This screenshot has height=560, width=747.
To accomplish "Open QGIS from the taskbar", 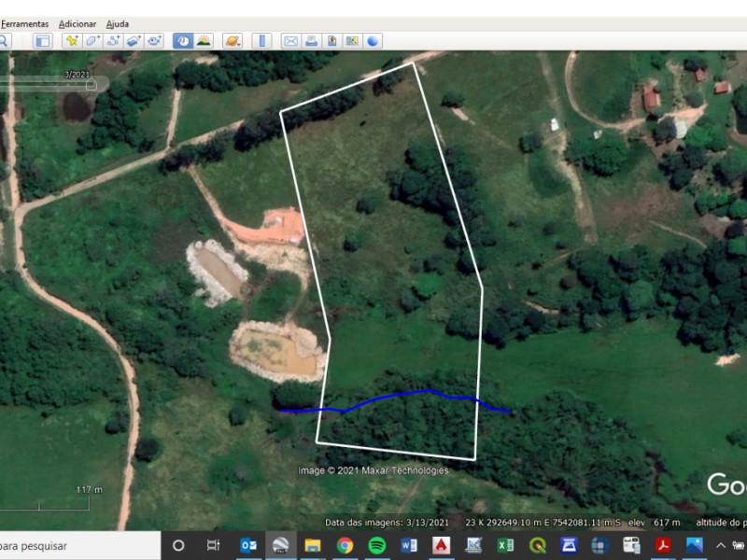I will click(x=538, y=546).
